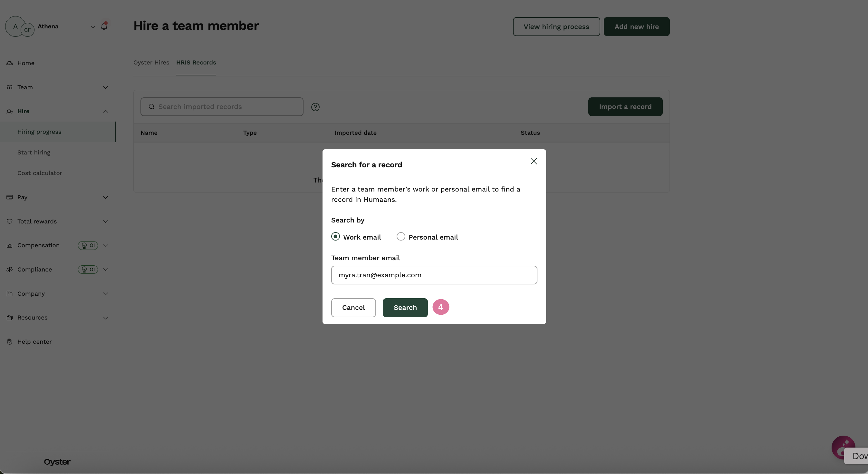Click the Team people icon
The image size is (868, 474).
click(x=9, y=87)
